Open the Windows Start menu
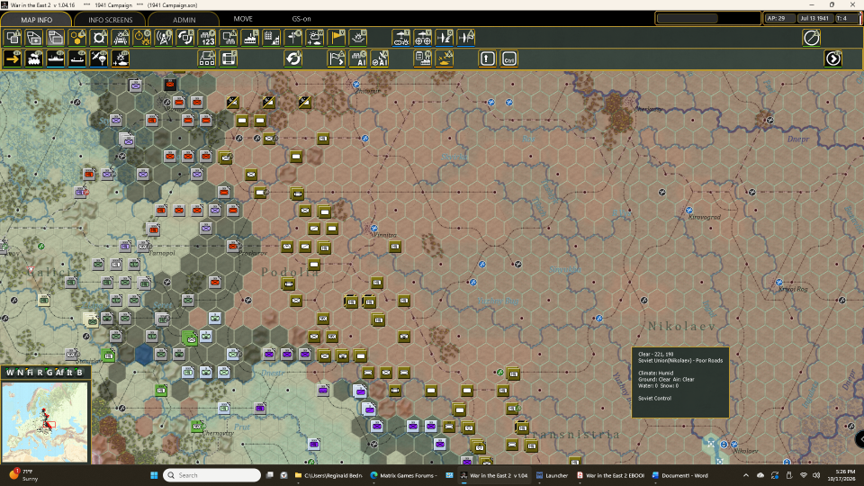 click(154, 475)
